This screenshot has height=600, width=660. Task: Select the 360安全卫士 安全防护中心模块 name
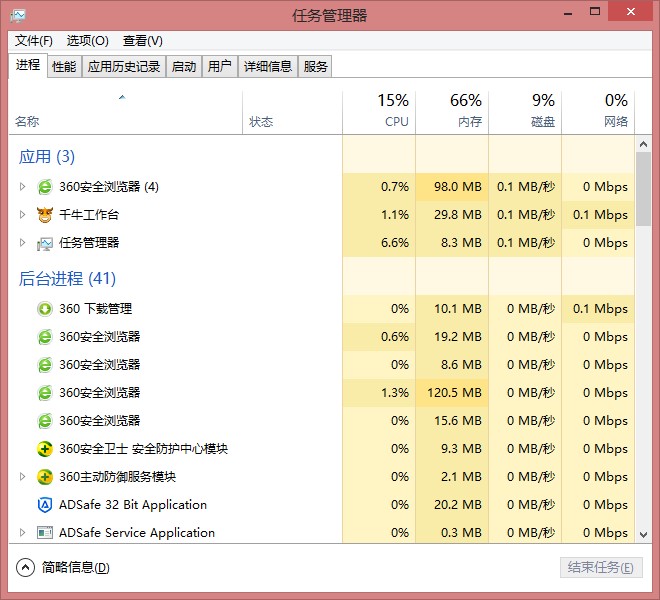click(x=144, y=449)
